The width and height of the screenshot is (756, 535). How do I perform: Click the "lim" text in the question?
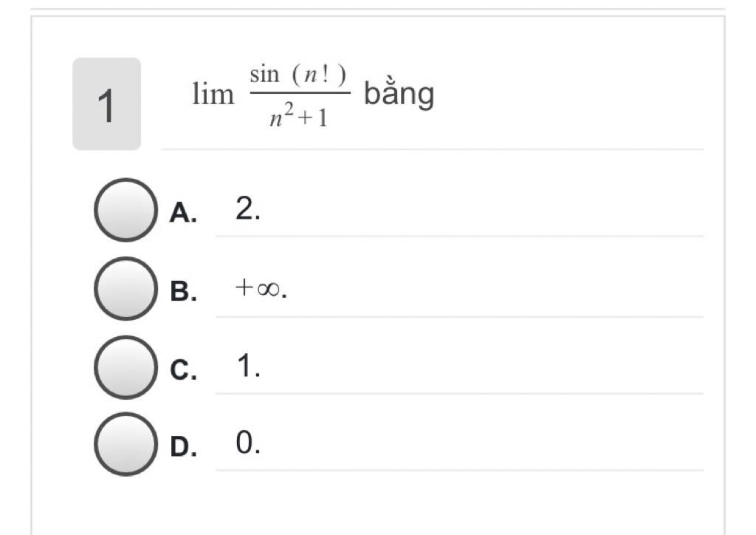click(x=213, y=94)
